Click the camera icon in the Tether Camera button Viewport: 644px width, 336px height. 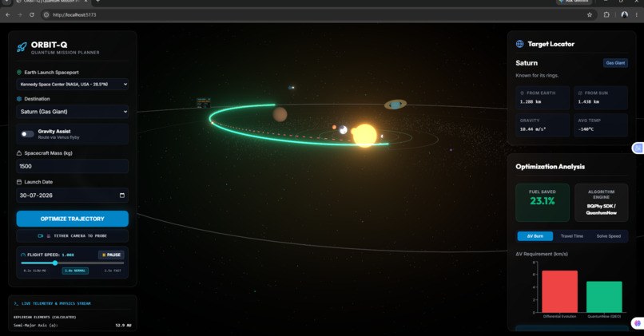(40, 236)
